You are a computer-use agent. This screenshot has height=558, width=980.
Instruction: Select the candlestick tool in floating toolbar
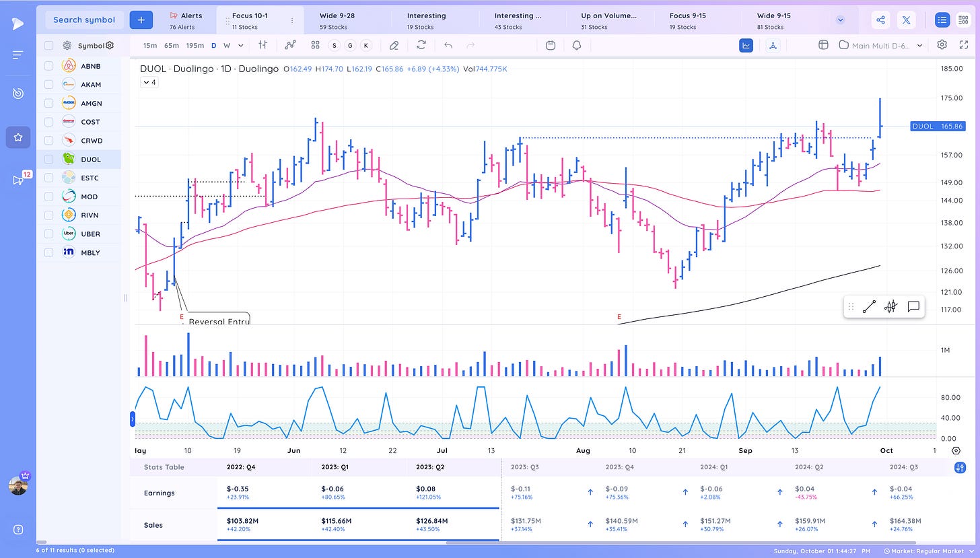pos(891,307)
